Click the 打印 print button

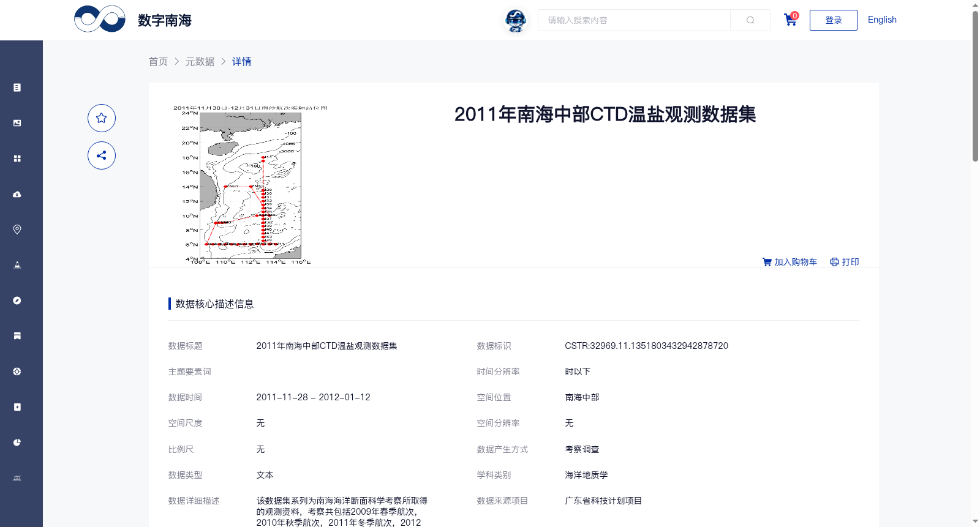(845, 262)
